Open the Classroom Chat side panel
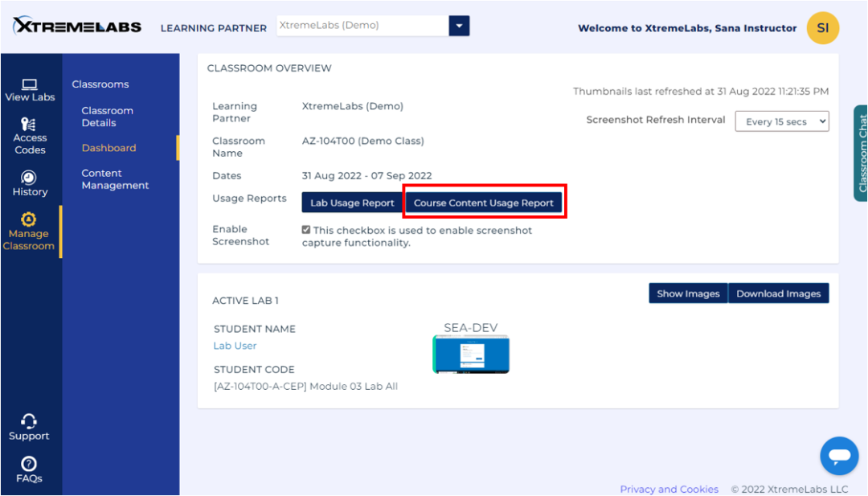This screenshot has height=496, width=868. click(862, 153)
